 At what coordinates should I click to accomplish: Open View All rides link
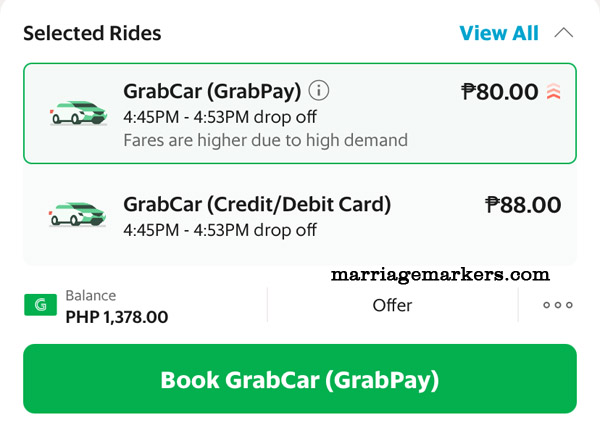[499, 33]
